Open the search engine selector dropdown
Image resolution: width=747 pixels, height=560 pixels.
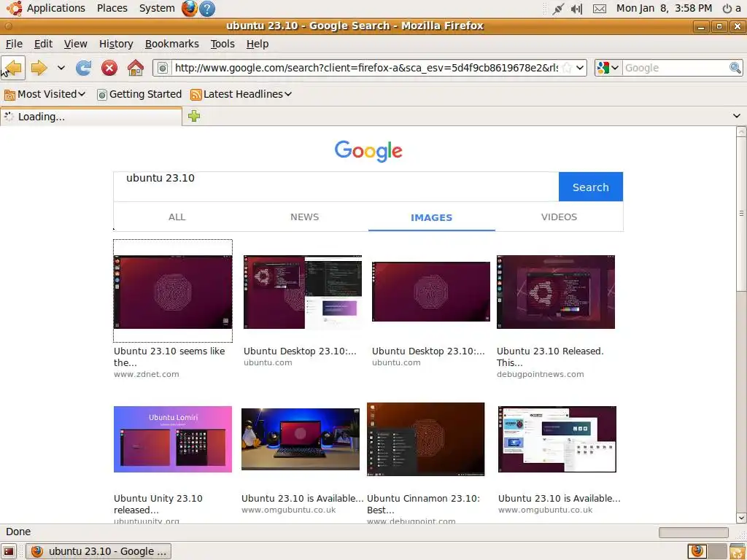click(608, 68)
